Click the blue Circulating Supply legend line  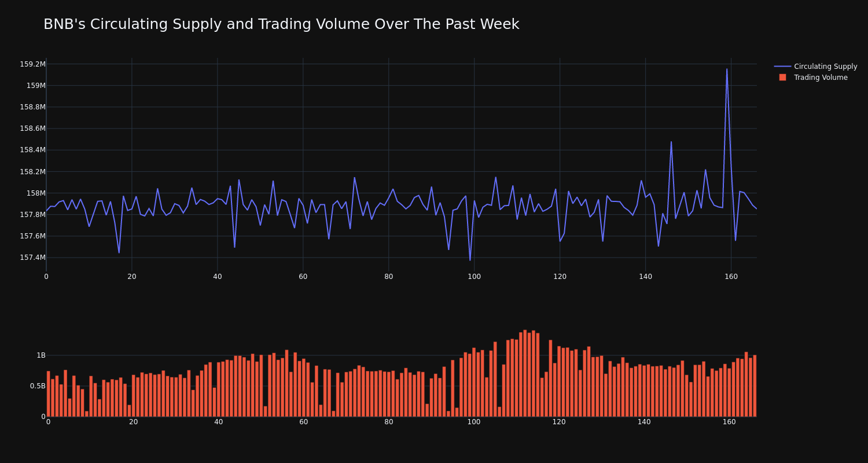click(782, 67)
